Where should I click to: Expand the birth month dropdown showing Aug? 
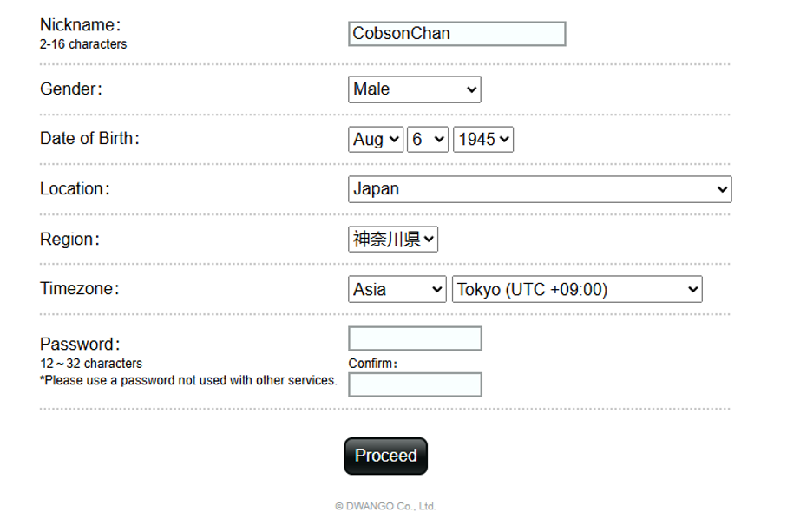click(376, 139)
